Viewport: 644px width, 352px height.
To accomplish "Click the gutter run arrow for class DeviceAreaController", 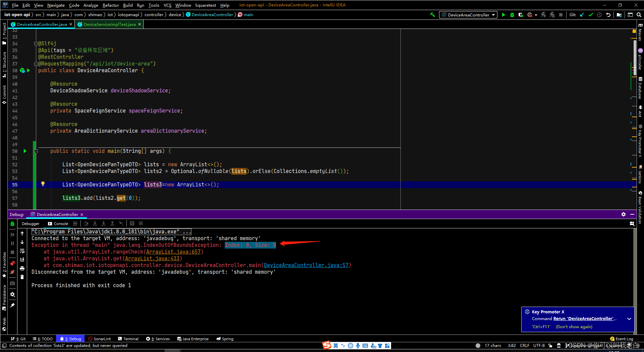I will coord(29,71).
